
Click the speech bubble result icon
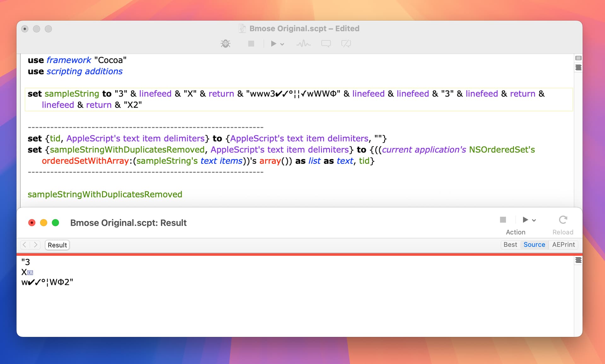coord(326,44)
